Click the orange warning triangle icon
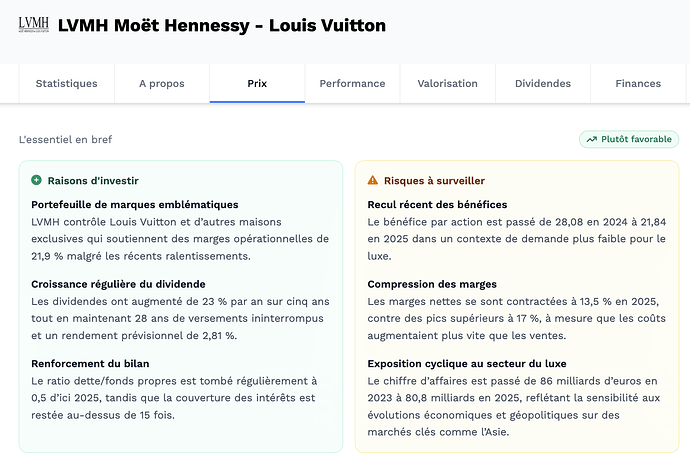 (x=373, y=180)
